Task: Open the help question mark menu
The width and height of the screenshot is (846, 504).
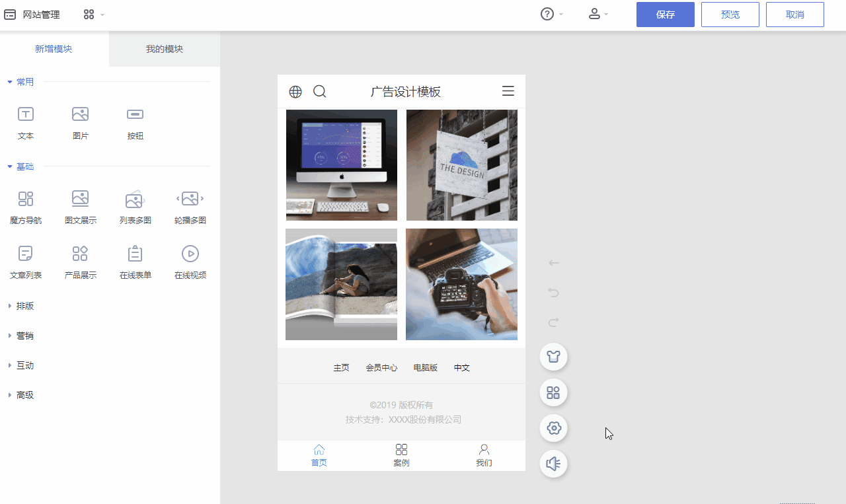Action: click(547, 14)
